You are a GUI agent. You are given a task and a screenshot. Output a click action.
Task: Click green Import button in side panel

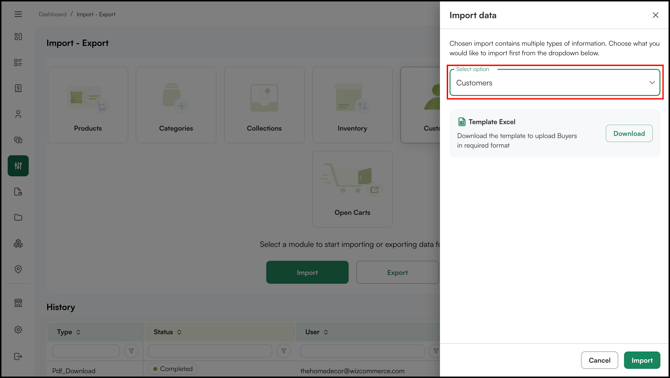pyautogui.click(x=642, y=360)
